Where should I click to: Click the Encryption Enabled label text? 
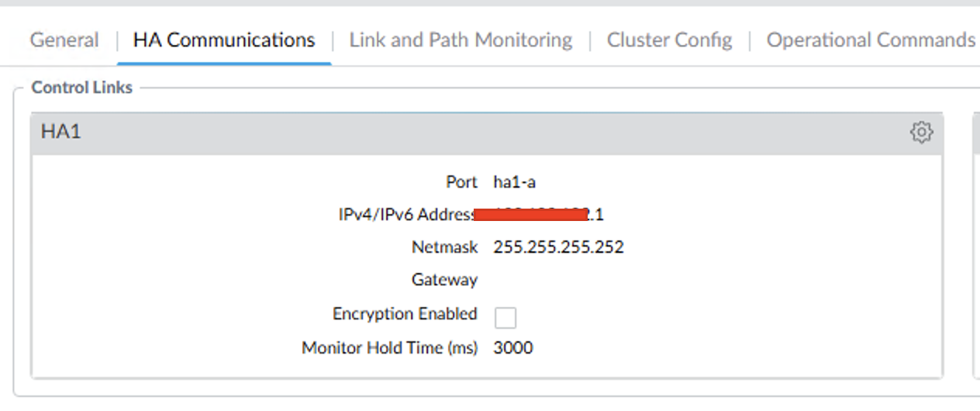pos(405,314)
